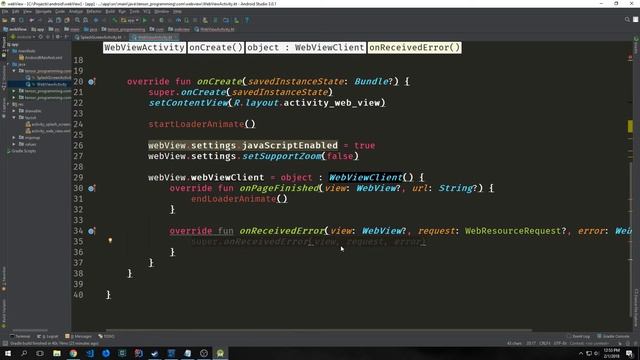Viewport: 640px width, 360px height.
Task: Click the Open folder toolbar icon
Action: tap(5, 20)
